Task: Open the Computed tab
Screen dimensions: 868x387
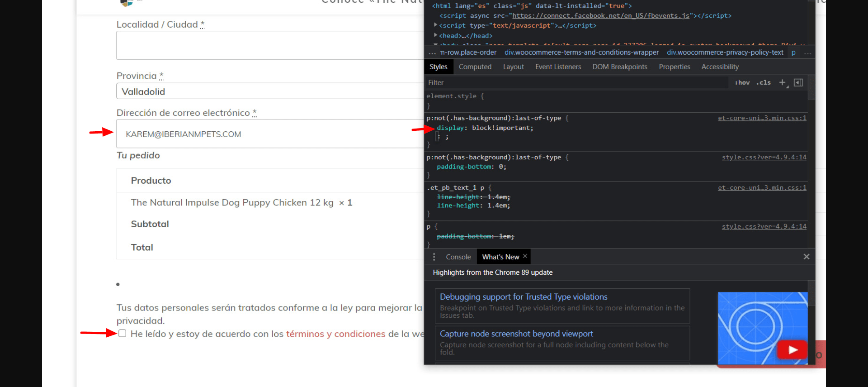Action: click(475, 67)
